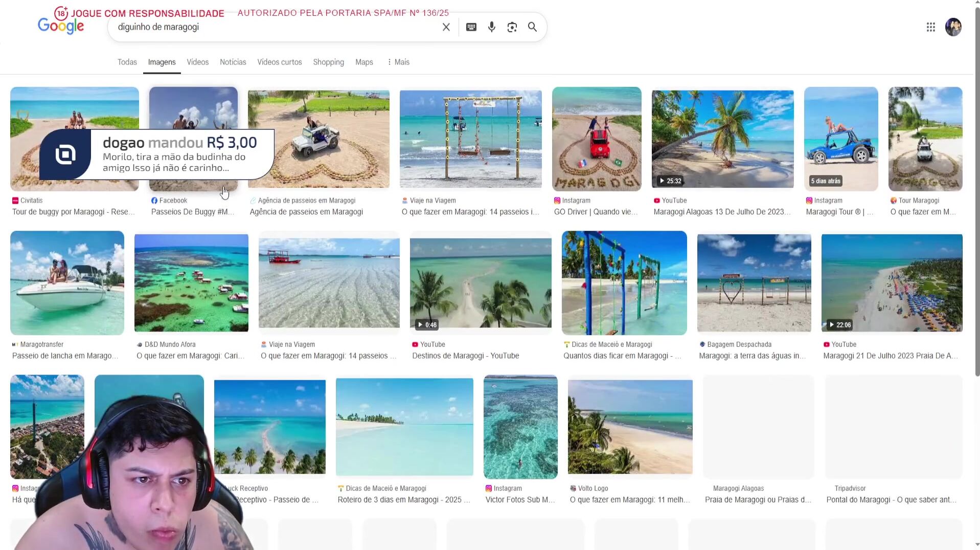
Task: Open the Volto Logo beach thumbnail
Action: (x=630, y=427)
